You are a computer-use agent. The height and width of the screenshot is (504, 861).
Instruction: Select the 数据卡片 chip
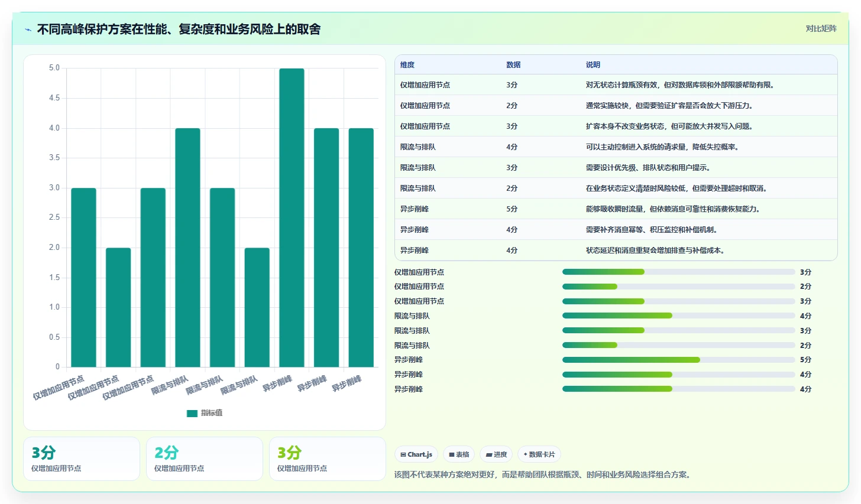(539, 454)
